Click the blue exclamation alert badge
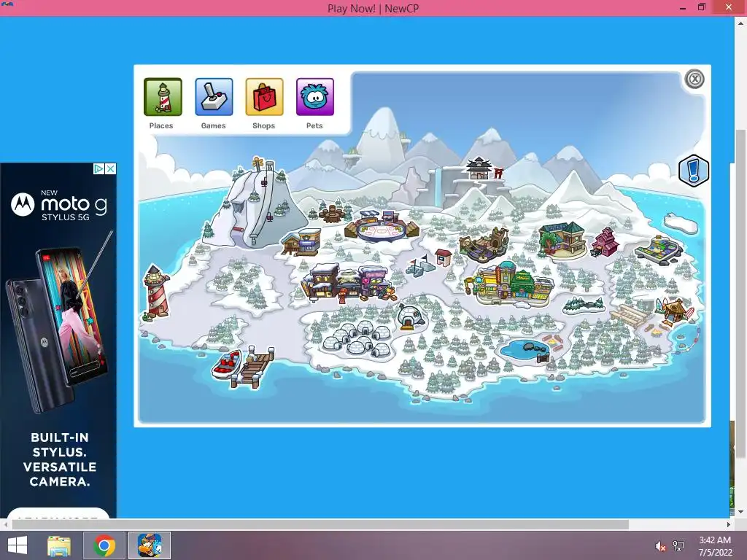Screen dimensions: 747x560 click(x=694, y=171)
